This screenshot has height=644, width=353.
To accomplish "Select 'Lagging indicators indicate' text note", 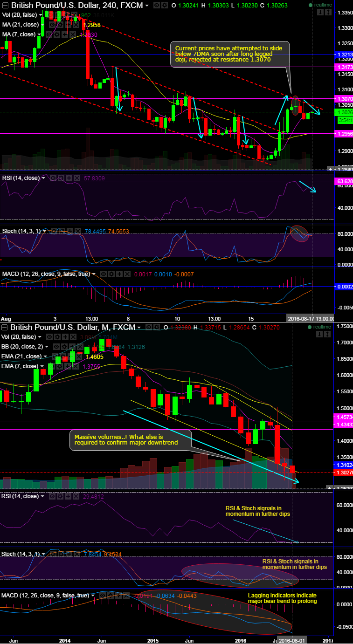I will [x=282, y=598].
